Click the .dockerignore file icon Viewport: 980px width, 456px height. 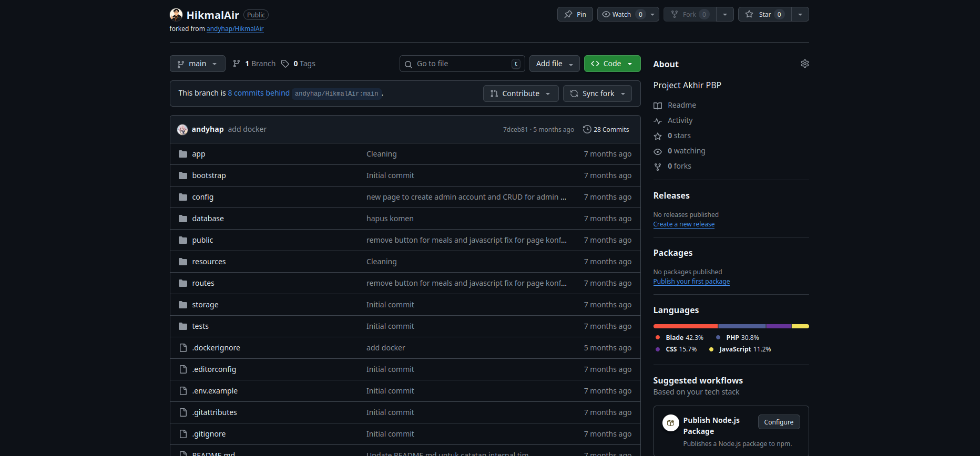(x=183, y=348)
